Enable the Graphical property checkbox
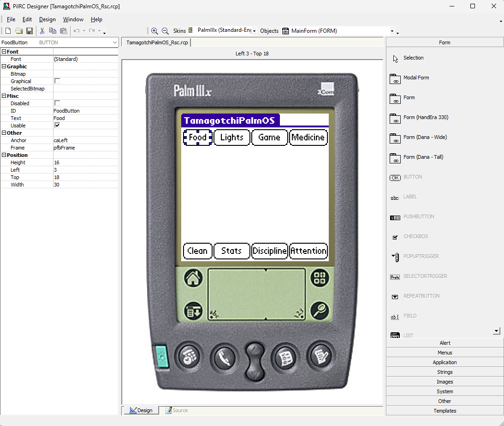The width and height of the screenshot is (504, 426). (x=57, y=81)
